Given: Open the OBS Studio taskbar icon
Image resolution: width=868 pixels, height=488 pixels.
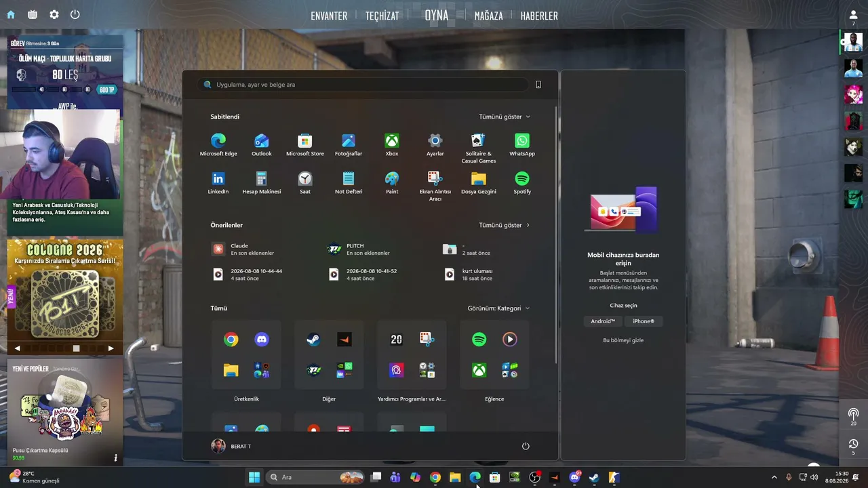Looking at the screenshot, I should coord(534,477).
